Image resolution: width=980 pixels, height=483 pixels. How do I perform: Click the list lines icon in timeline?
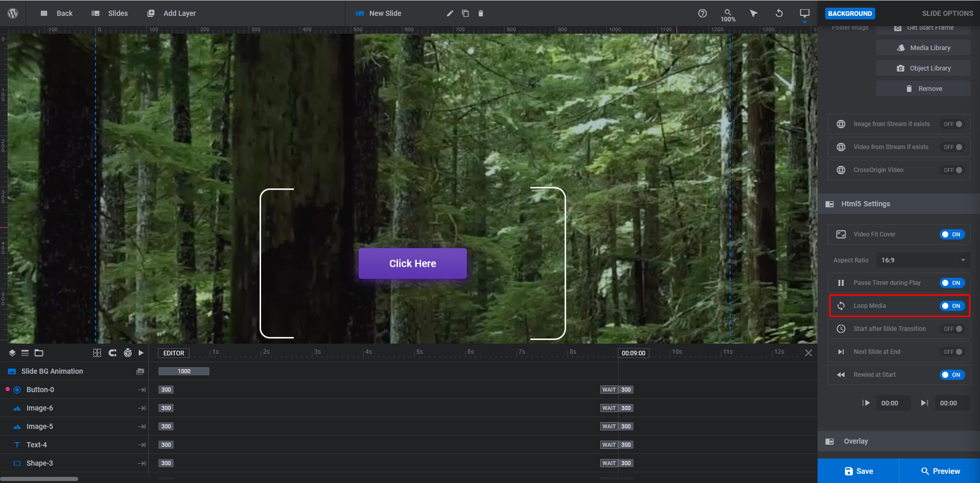(25, 353)
